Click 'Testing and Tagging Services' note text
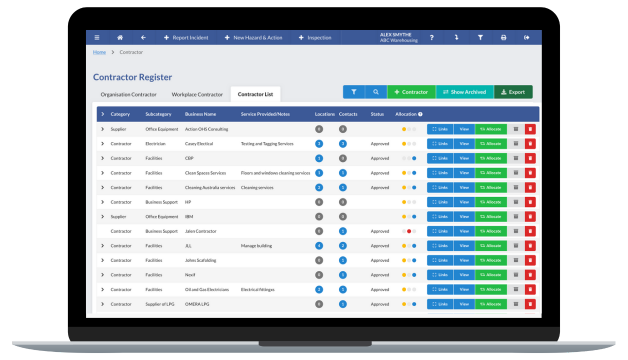Image resolution: width=628 pixels, height=360 pixels. 267,143
